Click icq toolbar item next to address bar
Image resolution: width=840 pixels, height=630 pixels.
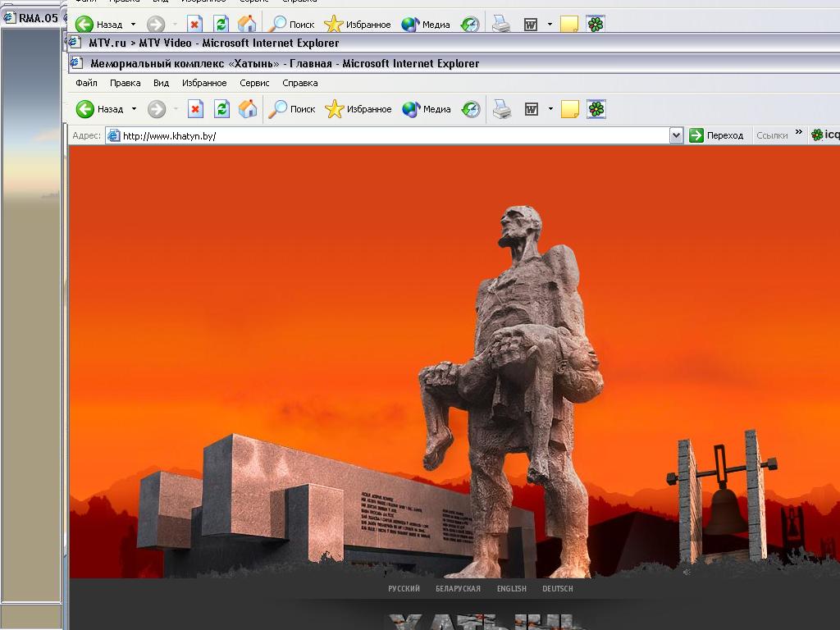click(x=825, y=135)
